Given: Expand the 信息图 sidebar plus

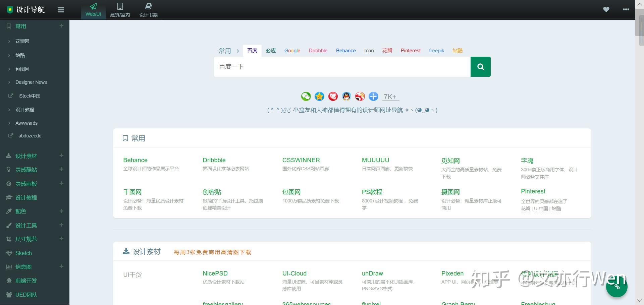Looking at the screenshot, I should coord(61,266).
